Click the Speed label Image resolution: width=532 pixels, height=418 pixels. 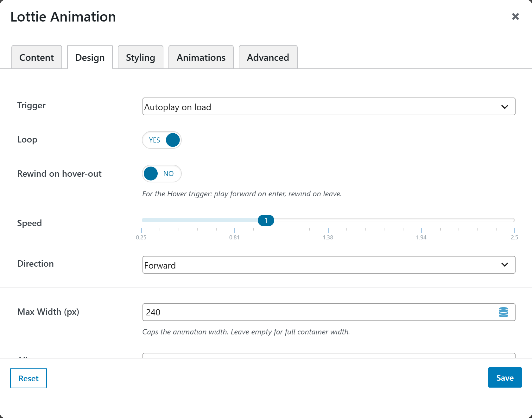click(x=29, y=223)
